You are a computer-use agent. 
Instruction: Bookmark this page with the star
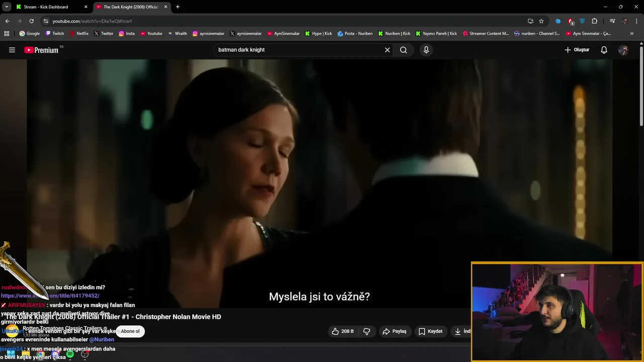click(x=541, y=21)
